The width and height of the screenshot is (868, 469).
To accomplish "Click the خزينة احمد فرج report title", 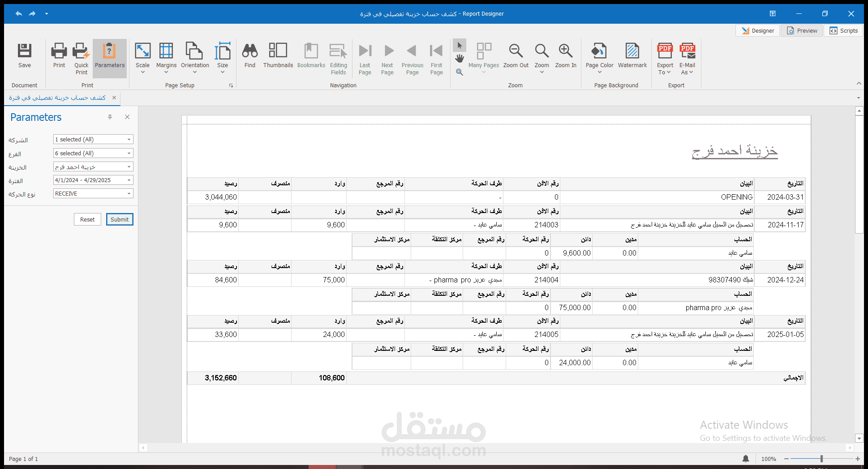I will click(x=735, y=151).
